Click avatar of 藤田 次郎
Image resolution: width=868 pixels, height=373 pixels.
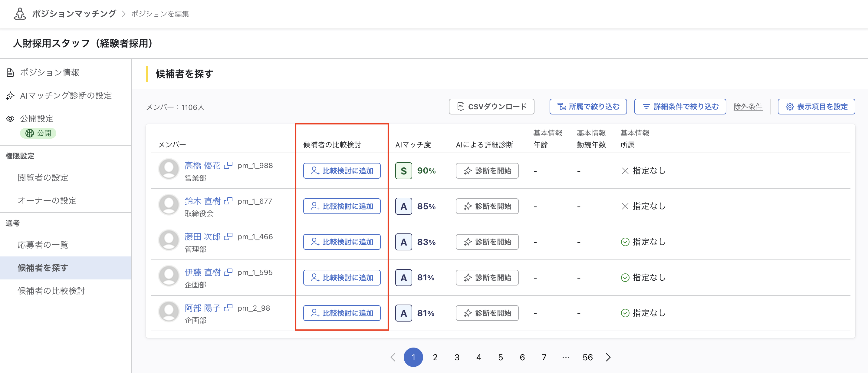point(169,240)
